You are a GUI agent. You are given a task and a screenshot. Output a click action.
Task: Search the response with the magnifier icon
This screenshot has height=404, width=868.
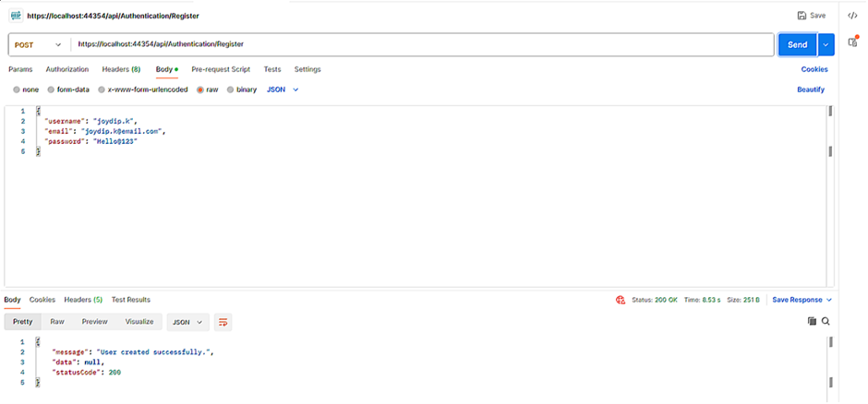pyautogui.click(x=826, y=321)
